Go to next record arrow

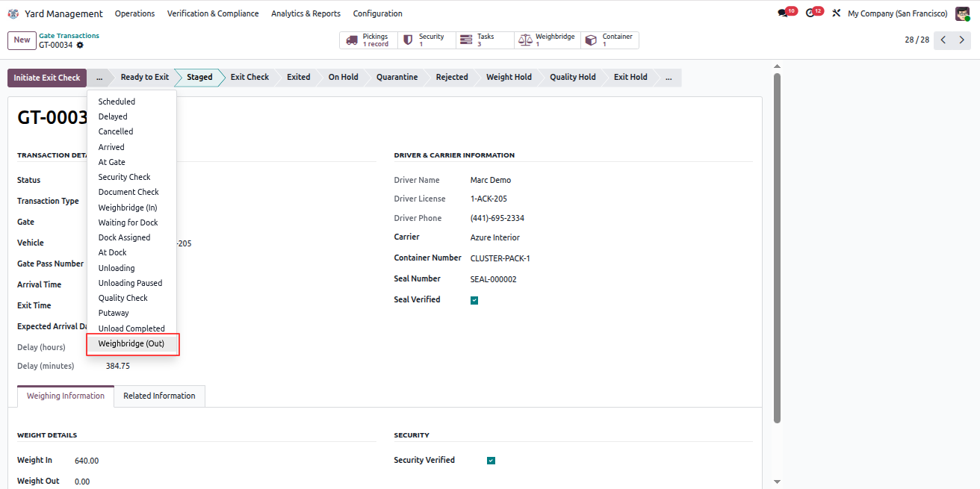click(x=961, y=40)
